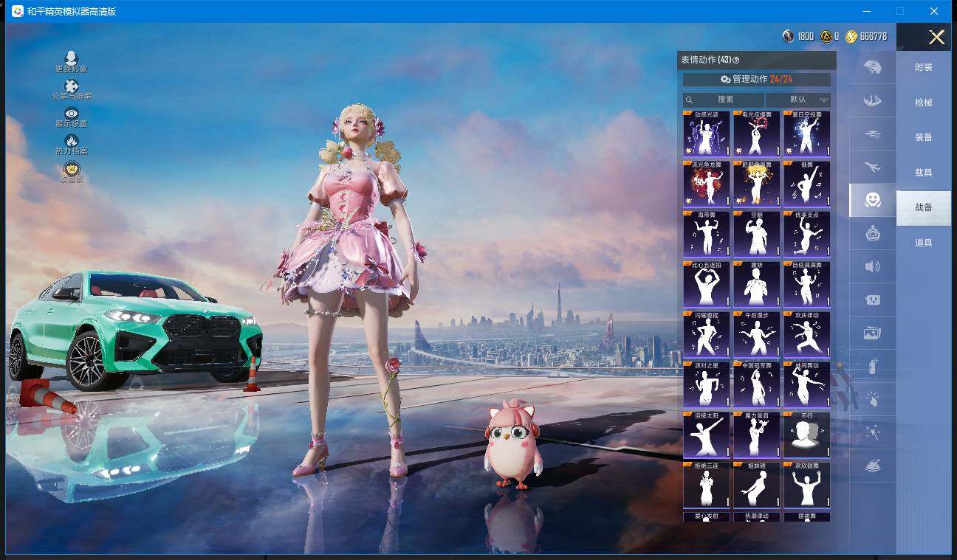
Task: Open the 热力档案 flame icon
Action: coord(72,144)
